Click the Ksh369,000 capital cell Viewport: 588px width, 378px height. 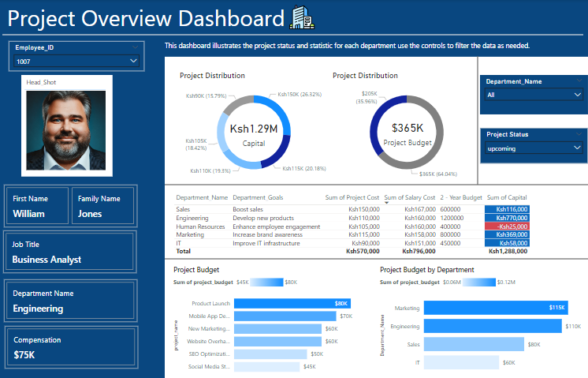click(507, 234)
